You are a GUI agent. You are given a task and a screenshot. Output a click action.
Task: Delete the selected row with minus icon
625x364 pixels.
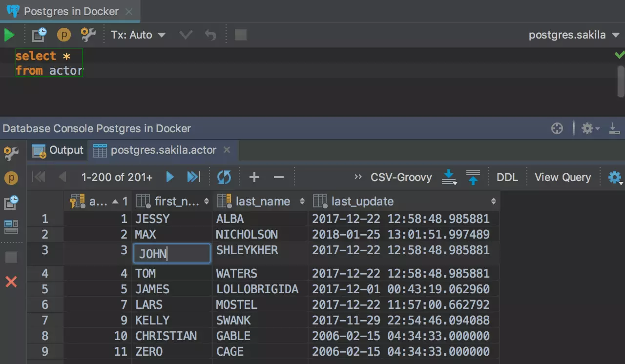pyautogui.click(x=279, y=177)
